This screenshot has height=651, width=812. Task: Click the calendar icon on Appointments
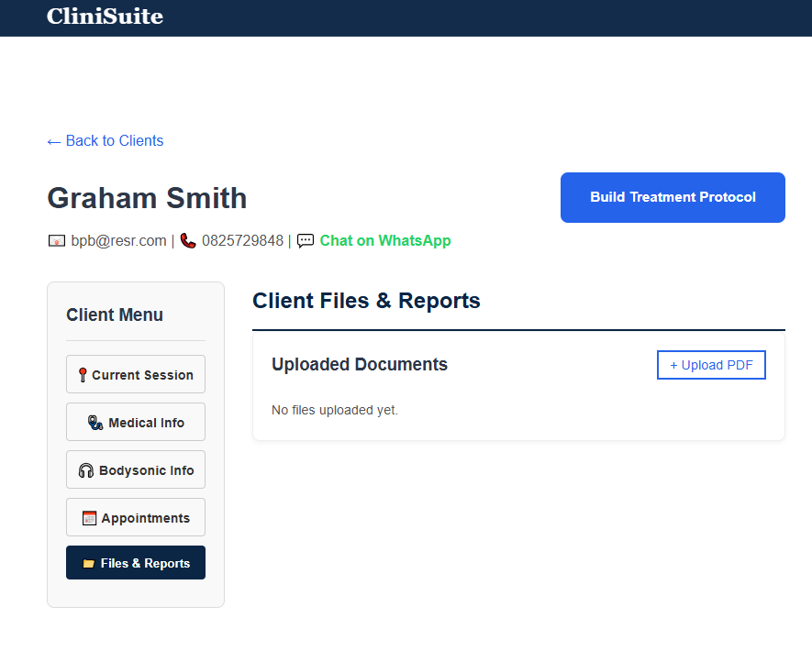(x=90, y=518)
